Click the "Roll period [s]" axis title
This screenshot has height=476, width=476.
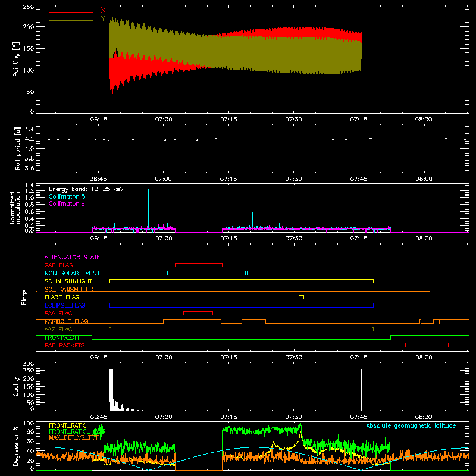[x=18, y=148]
